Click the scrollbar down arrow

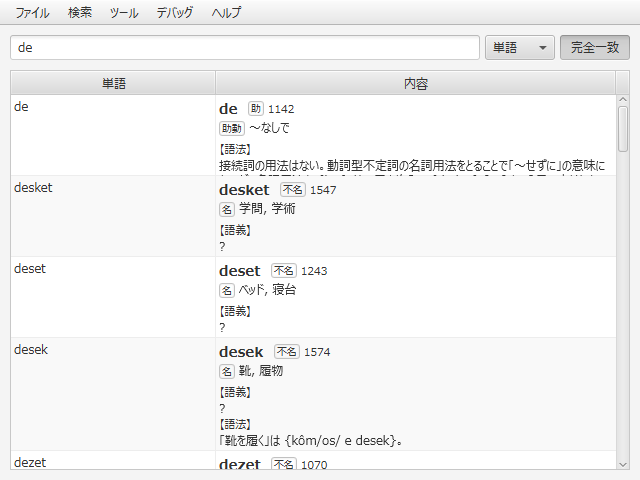coord(623,463)
